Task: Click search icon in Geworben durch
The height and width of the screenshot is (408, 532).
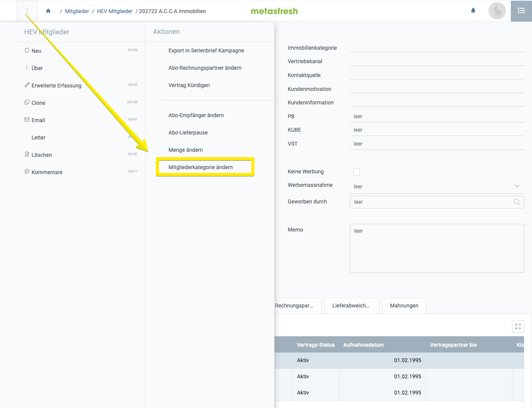Action: click(x=517, y=202)
